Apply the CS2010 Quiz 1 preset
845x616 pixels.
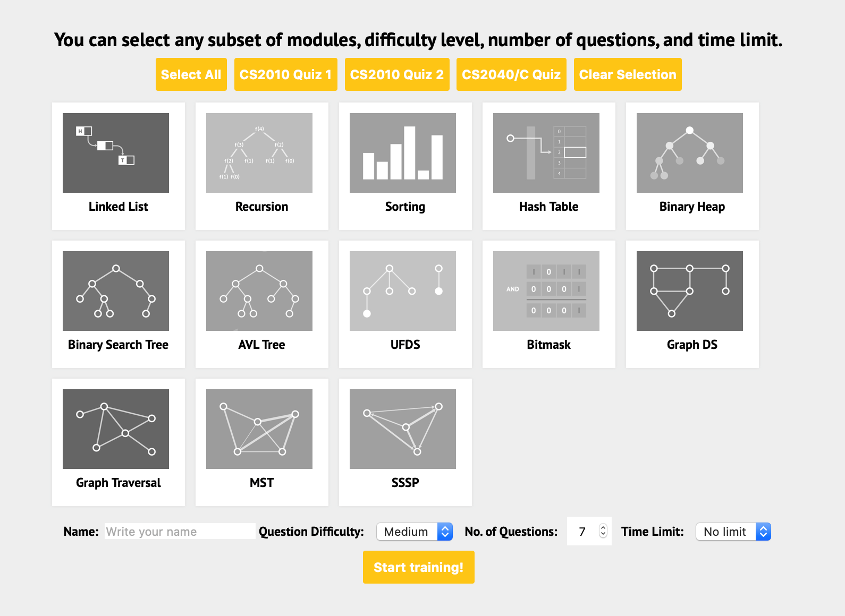(x=286, y=74)
